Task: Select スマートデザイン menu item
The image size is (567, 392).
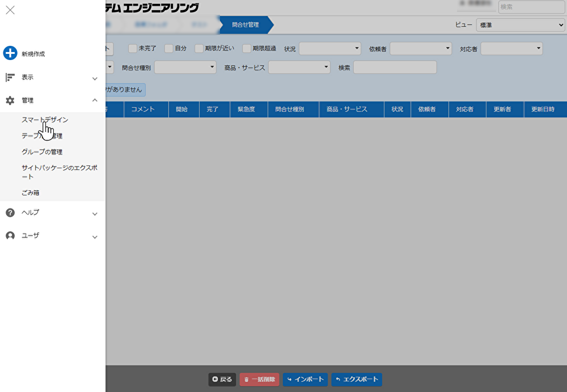Action: click(x=45, y=120)
